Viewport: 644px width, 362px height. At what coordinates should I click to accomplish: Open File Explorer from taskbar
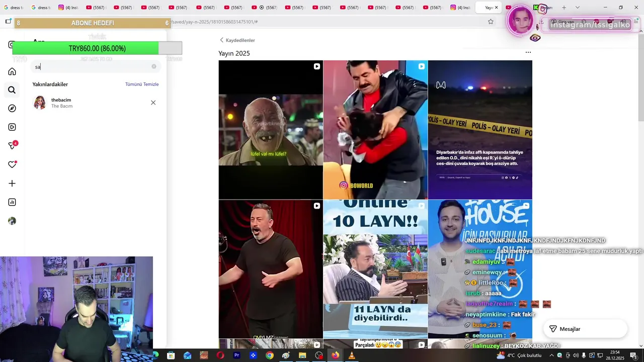302,355
